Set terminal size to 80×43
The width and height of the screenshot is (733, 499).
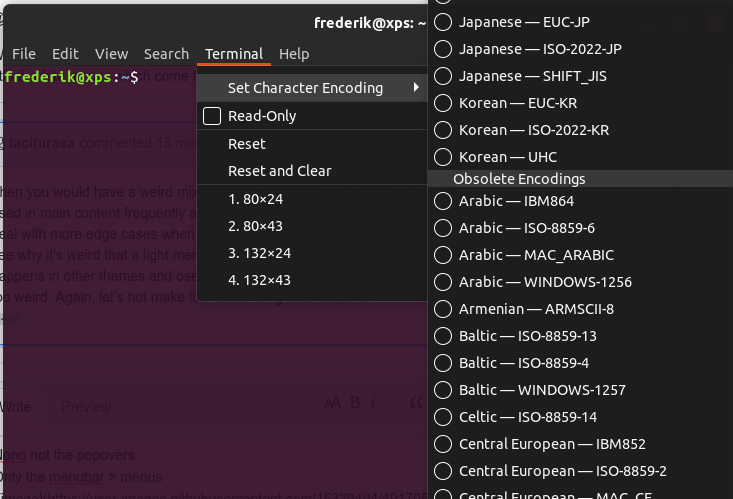click(312, 226)
